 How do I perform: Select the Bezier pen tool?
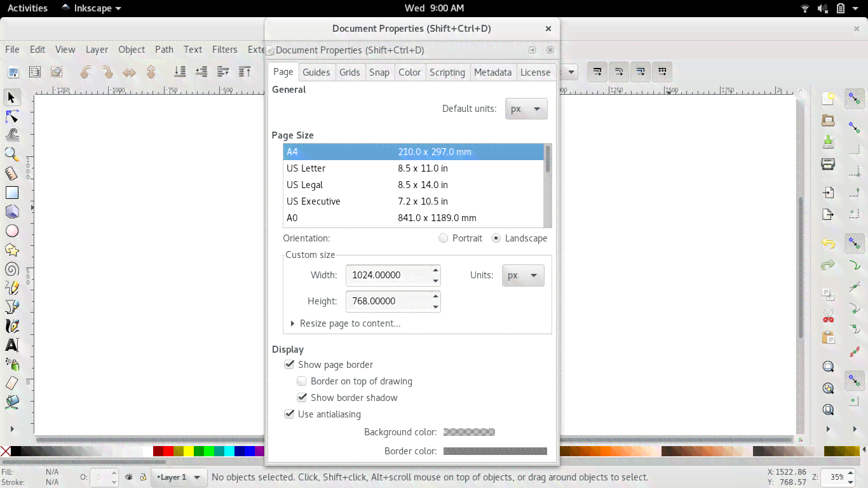[x=12, y=307]
